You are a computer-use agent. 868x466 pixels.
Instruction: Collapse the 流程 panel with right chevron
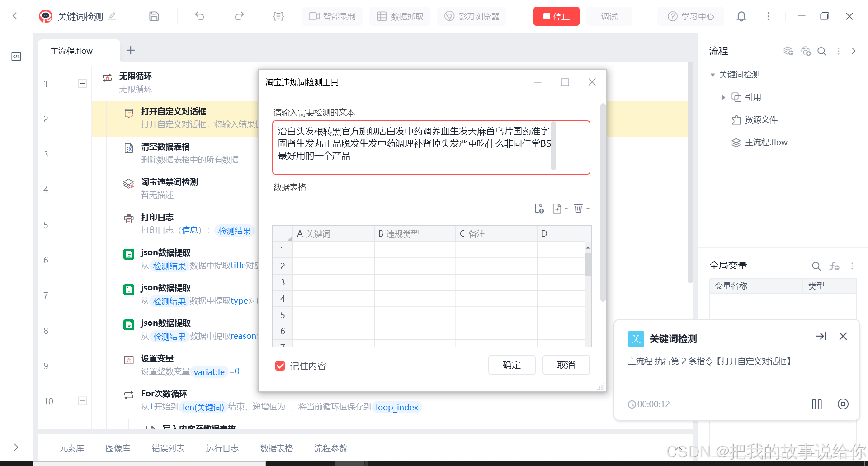(854, 51)
